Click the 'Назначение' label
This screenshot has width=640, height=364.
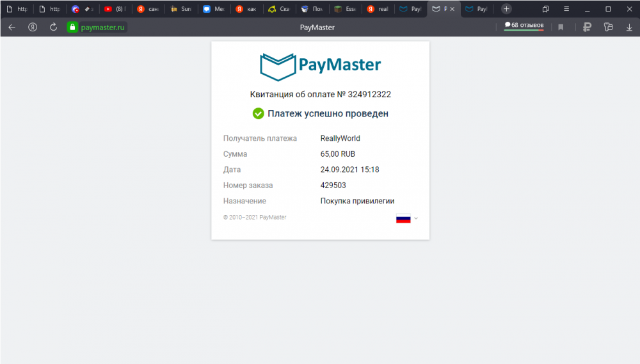244,201
